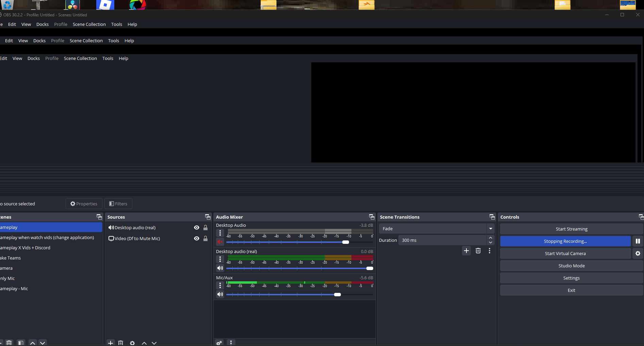Hide the Desktop audio (real) source
Viewport: 644px width, 346px height.
197,227
